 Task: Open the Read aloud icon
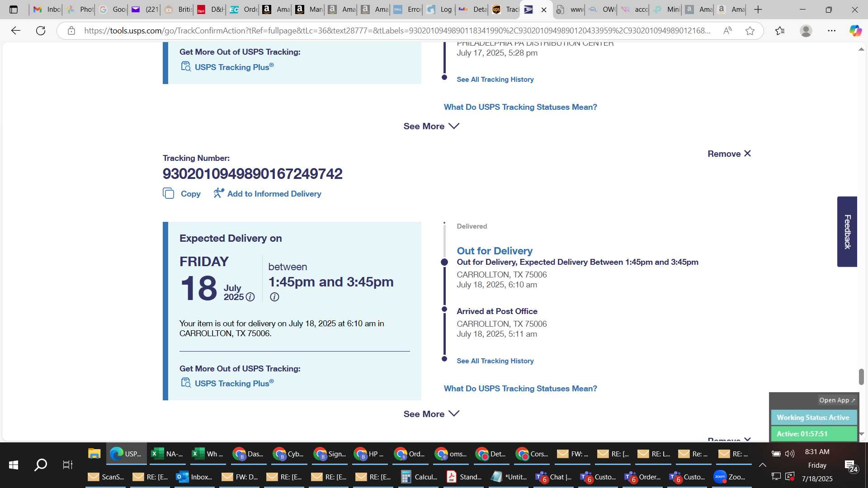[727, 31]
